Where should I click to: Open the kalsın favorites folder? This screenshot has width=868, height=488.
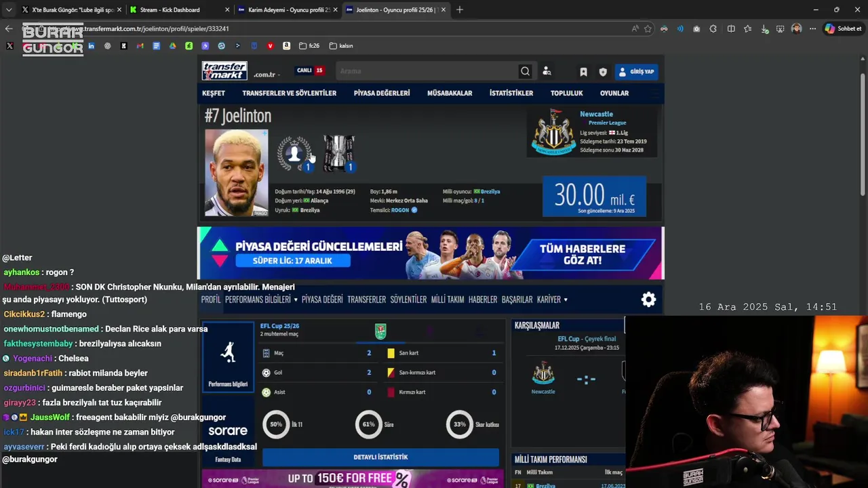pos(341,46)
